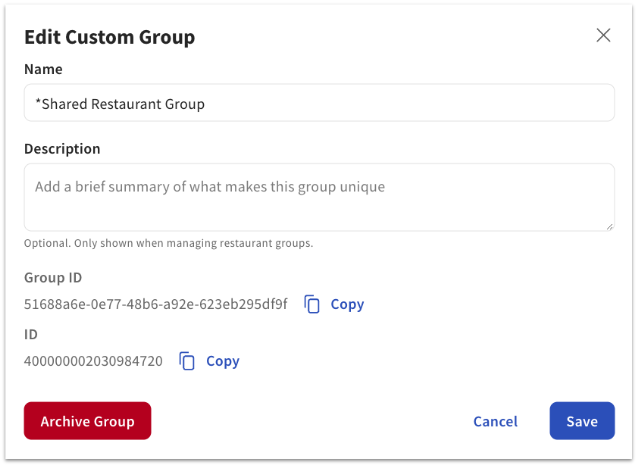Close the Edit Custom Group dialog

(603, 36)
